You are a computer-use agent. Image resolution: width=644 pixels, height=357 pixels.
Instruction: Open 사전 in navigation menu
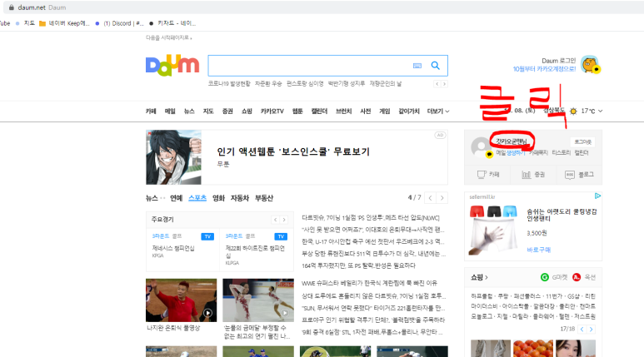point(366,112)
